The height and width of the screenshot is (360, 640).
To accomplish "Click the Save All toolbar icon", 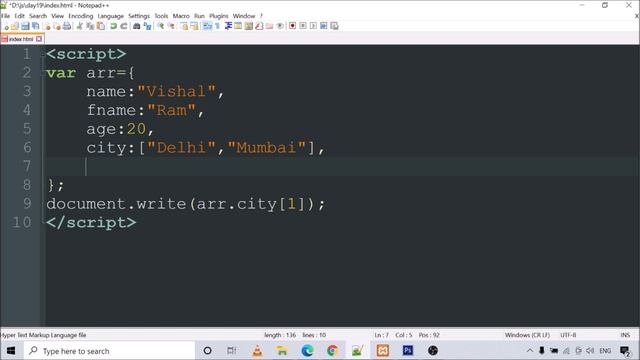I will 36,26.
